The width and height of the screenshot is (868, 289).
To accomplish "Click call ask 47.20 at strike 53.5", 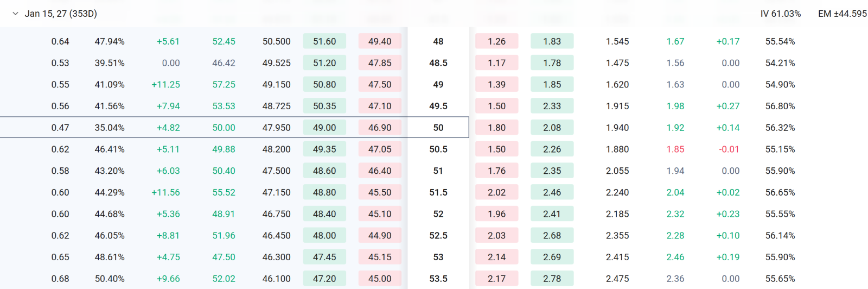I will [x=324, y=279].
